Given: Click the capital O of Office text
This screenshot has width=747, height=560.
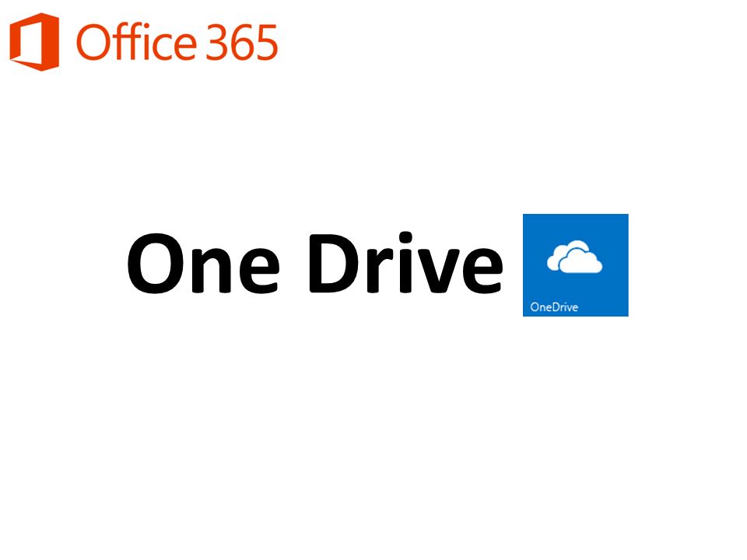Looking at the screenshot, I should (93, 43).
